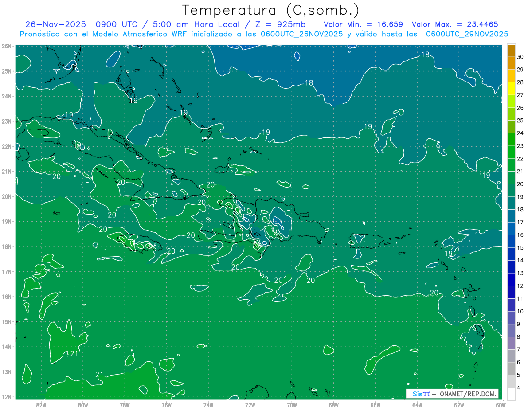Click the "24" label on the color scale

coord(520,133)
